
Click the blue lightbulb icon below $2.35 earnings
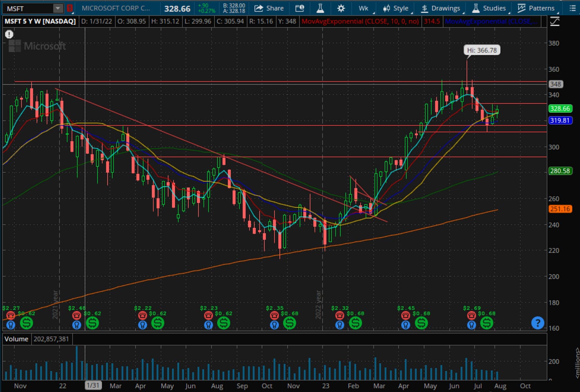point(274,325)
